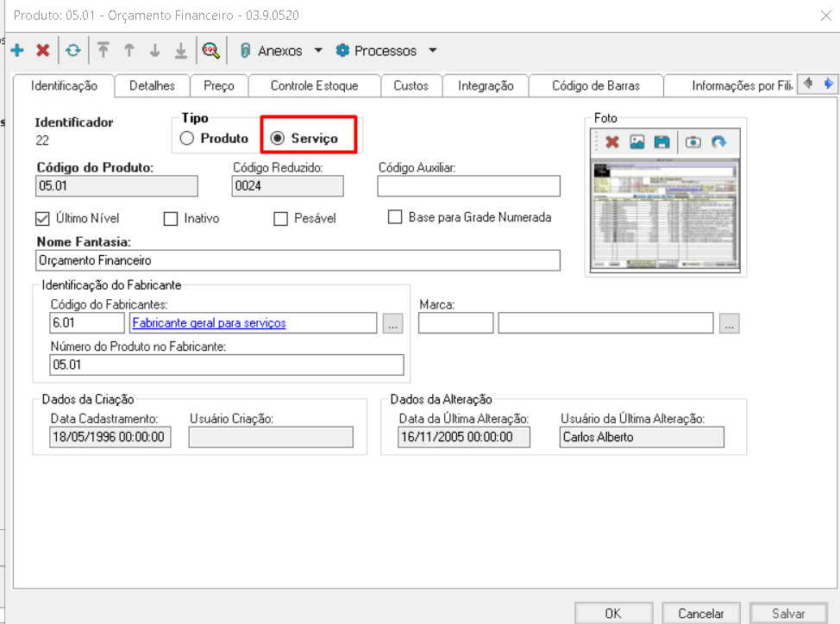Click the Marca code field
The height and width of the screenshot is (624, 840).
(x=456, y=323)
